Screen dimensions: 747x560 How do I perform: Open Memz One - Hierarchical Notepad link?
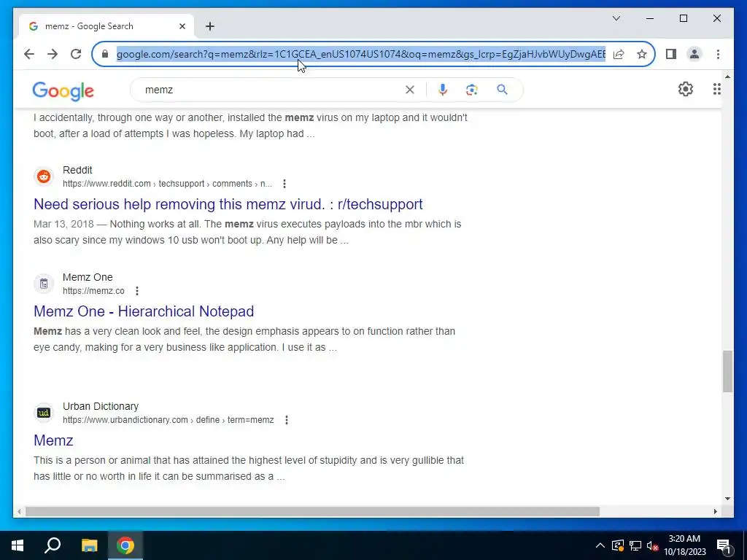pyautogui.click(x=144, y=311)
